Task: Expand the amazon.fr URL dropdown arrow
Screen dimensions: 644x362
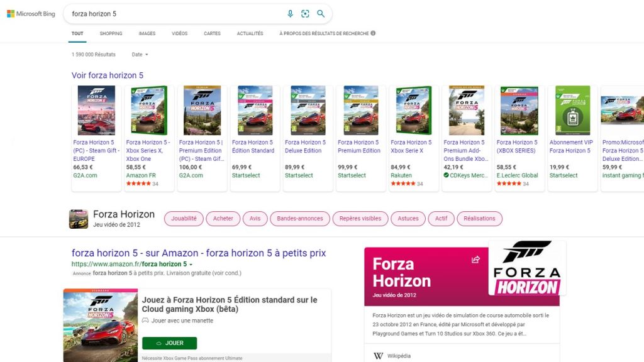Action: (191, 265)
